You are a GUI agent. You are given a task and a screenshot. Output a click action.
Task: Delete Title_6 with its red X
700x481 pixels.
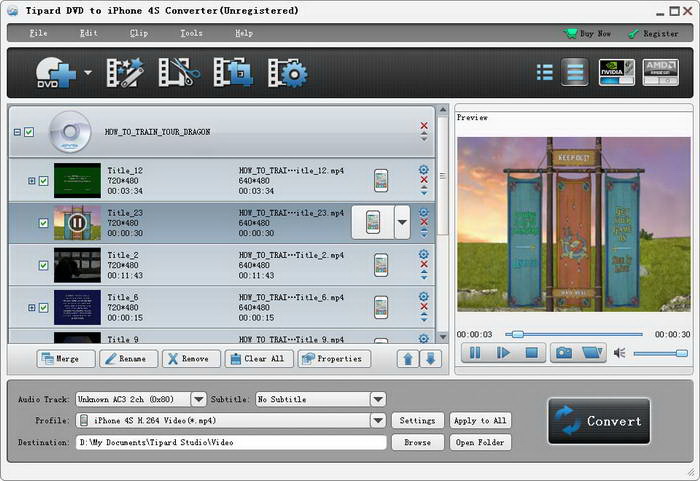point(424,306)
